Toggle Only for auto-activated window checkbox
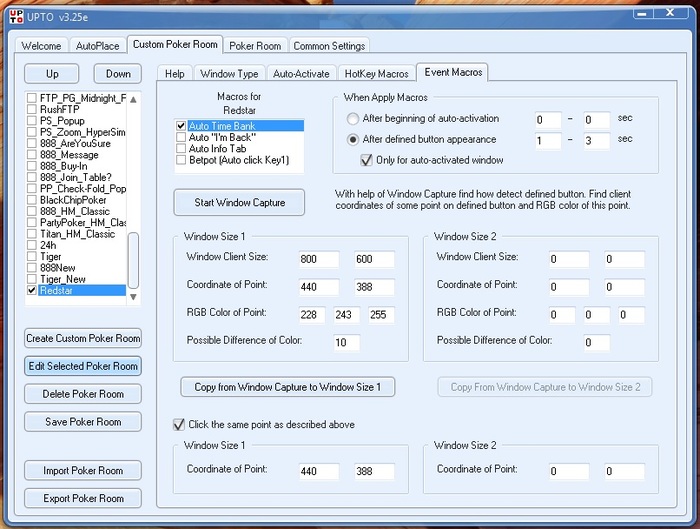The width and height of the screenshot is (700, 529). [367, 160]
